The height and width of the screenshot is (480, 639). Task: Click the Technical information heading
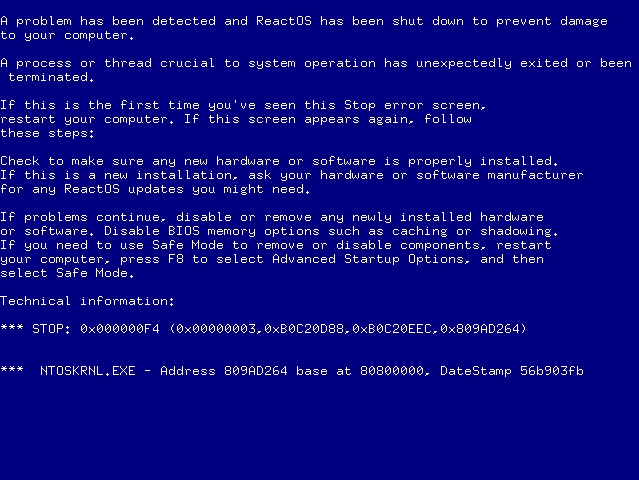click(87, 301)
